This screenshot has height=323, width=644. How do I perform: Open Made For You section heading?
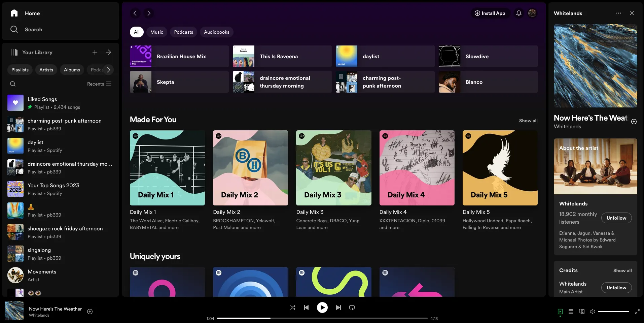[153, 120]
